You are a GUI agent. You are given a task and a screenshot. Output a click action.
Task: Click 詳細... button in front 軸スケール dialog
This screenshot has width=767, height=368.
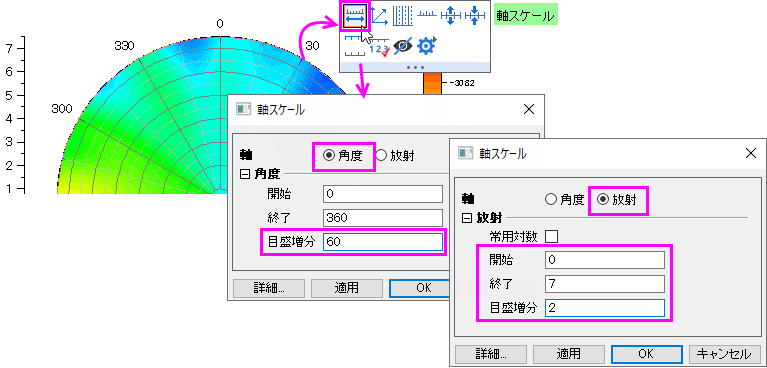point(491,353)
